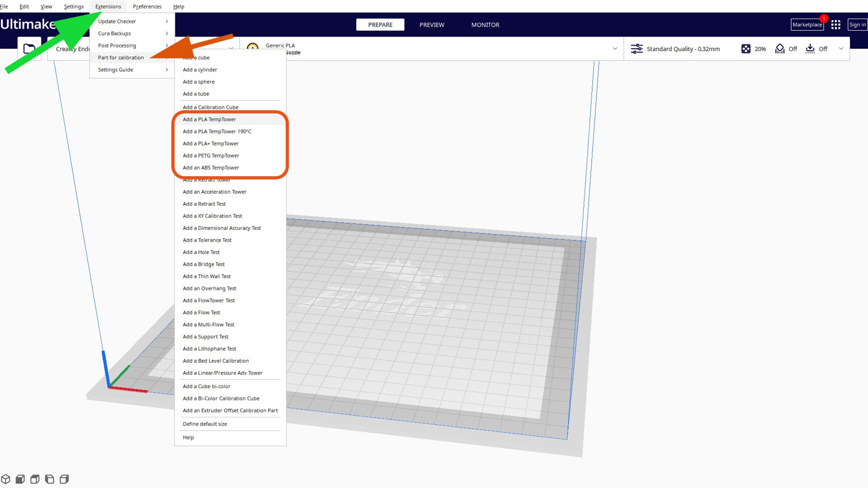Open the Preferences menu
The width and height of the screenshot is (868, 488).
pyautogui.click(x=147, y=6)
